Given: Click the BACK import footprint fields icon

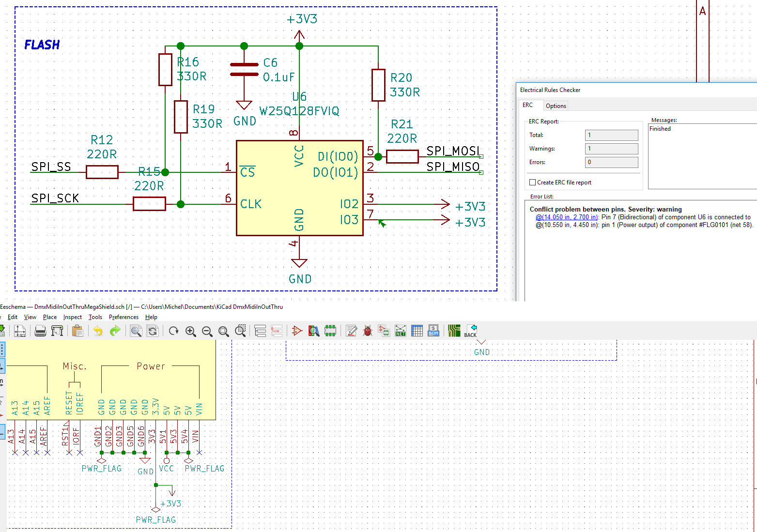Looking at the screenshot, I should pos(471,331).
